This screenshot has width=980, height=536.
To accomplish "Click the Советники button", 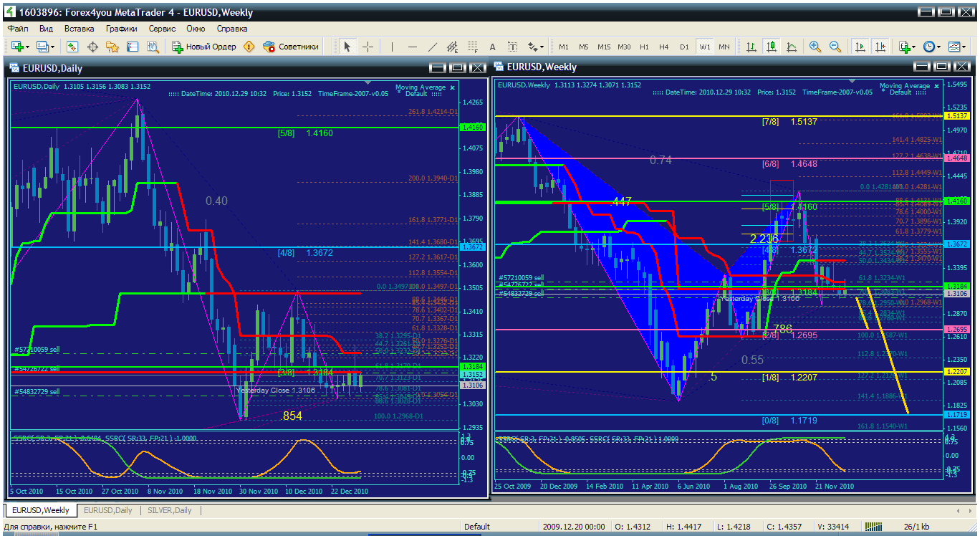I will (291, 47).
